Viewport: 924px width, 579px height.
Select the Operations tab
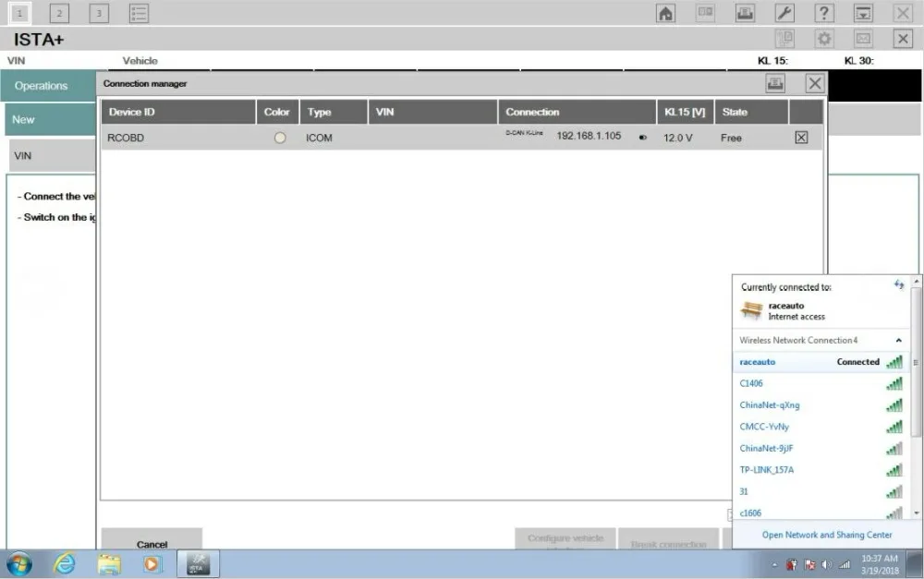click(49, 86)
